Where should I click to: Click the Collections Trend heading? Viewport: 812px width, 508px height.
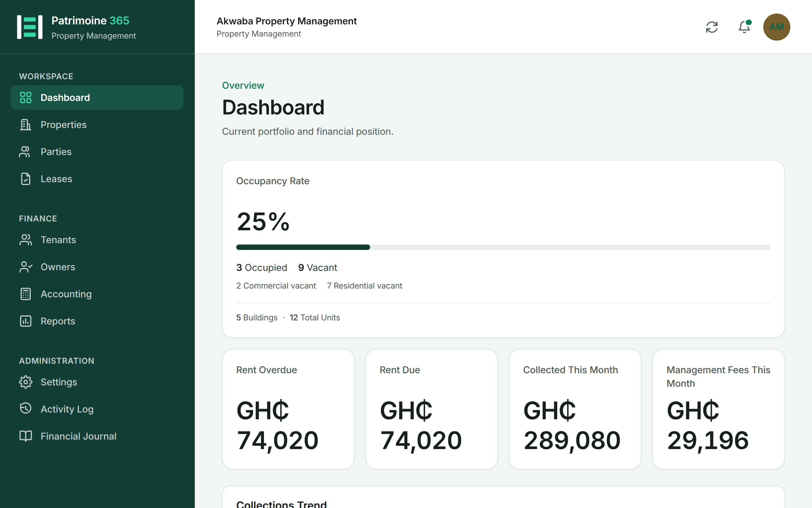[x=281, y=504]
